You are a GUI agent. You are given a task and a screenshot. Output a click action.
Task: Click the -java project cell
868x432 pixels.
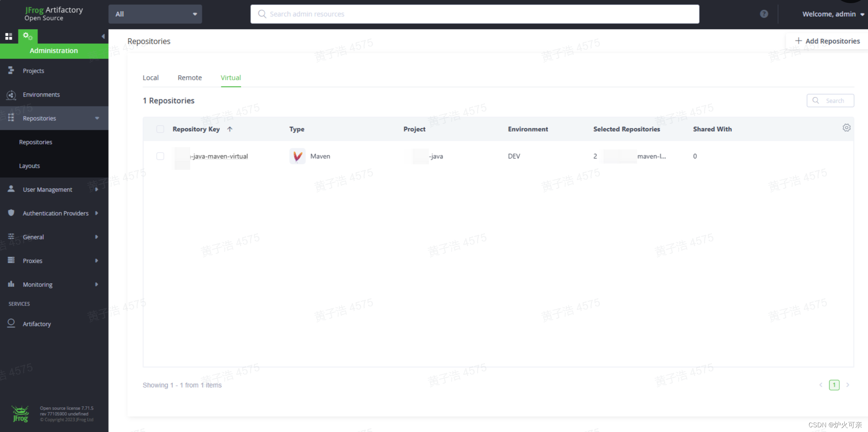coord(436,156)
